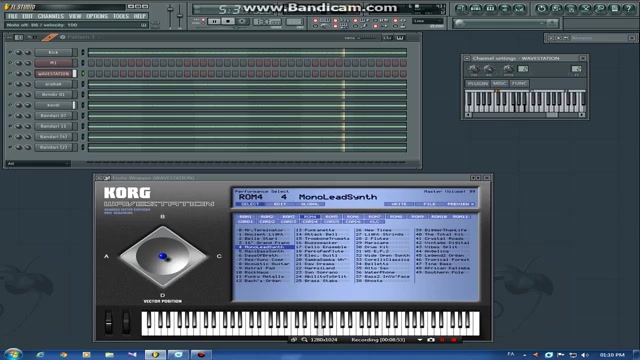Click the WAVESTATION channel button
The width and height of the screenshot is (640, 360).
(x=54, y=73)
